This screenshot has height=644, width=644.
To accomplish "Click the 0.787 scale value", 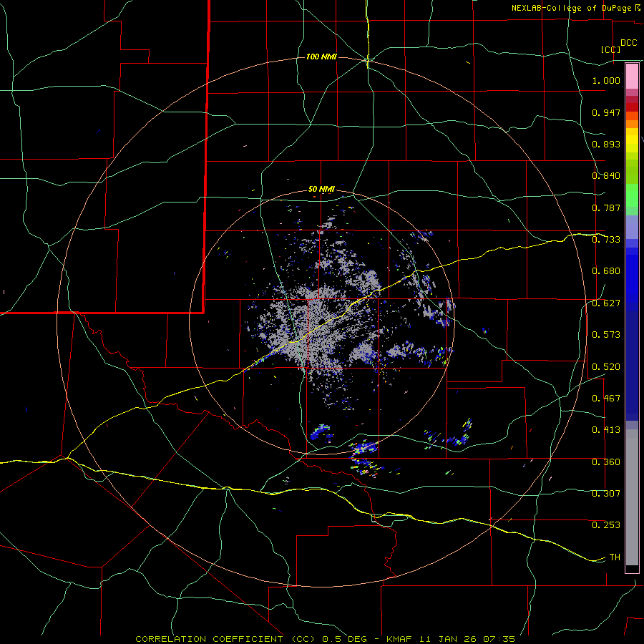I will click(606, 208).
